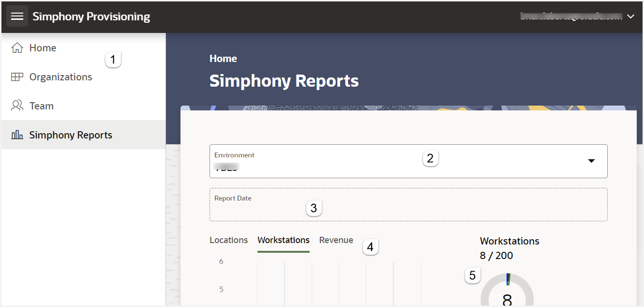Click the 8 / 200 workstation count
The height and width of the screenshot is (307, 644).
[x=496, y=256]
